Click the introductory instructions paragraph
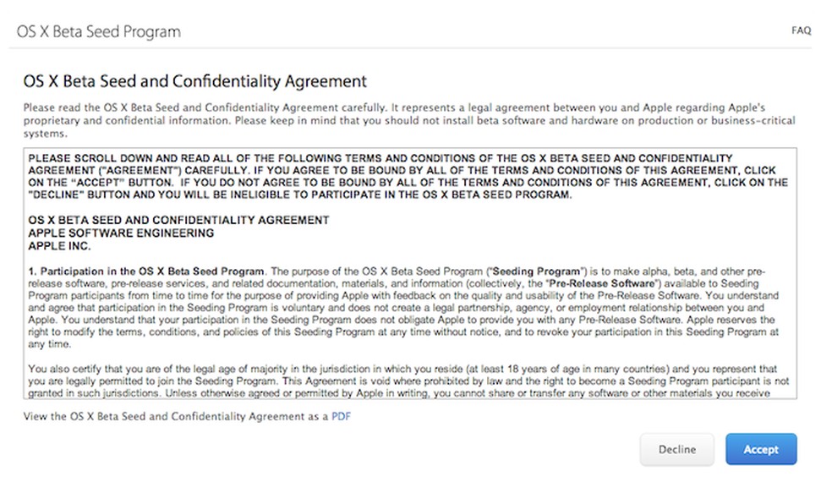Viewport: 832px width, 504px height. coord(406,120)
